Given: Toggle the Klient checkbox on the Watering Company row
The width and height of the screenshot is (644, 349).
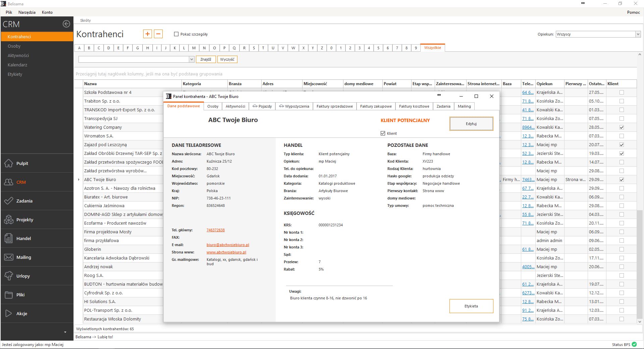Looking at the screenshot, I should 622,127.
